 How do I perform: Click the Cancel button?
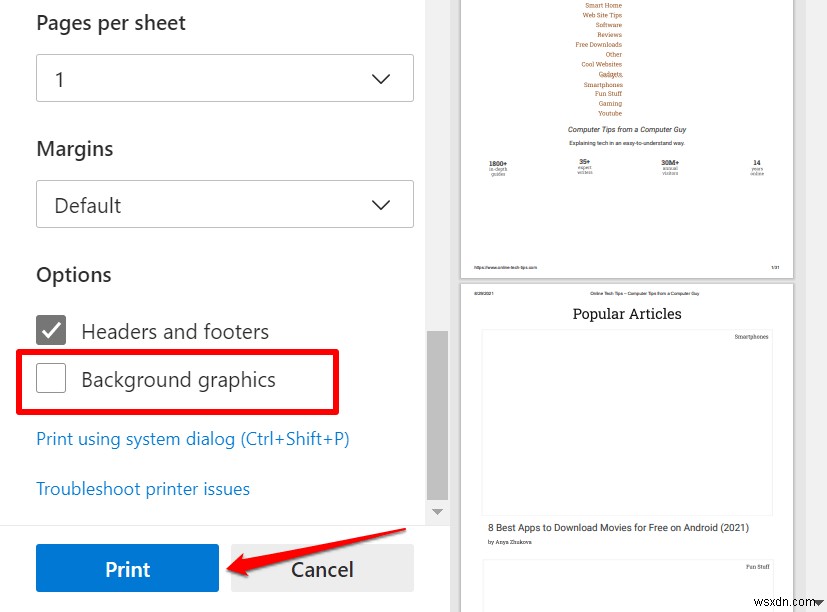click(x=322, y=568)
